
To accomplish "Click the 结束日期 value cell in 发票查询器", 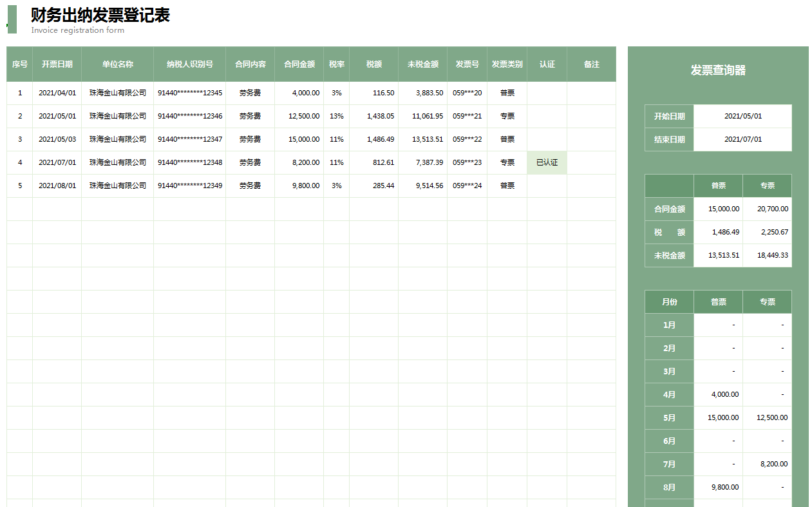I will [x=742, y=140].
